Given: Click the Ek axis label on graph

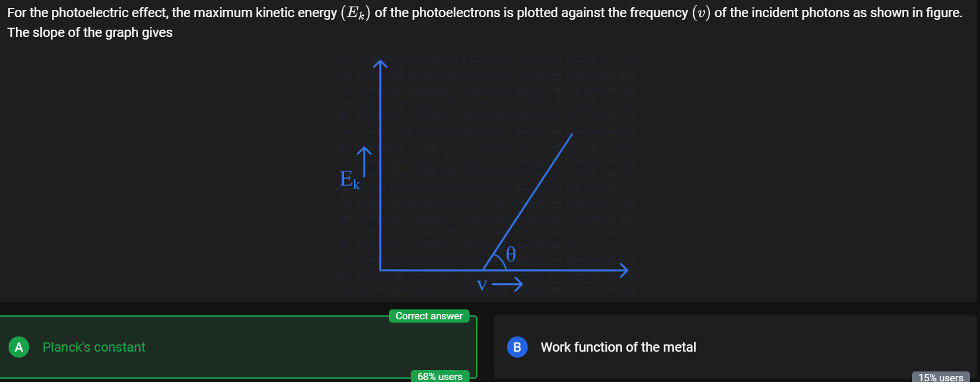Looking at the screenshot, I should 349,179.
